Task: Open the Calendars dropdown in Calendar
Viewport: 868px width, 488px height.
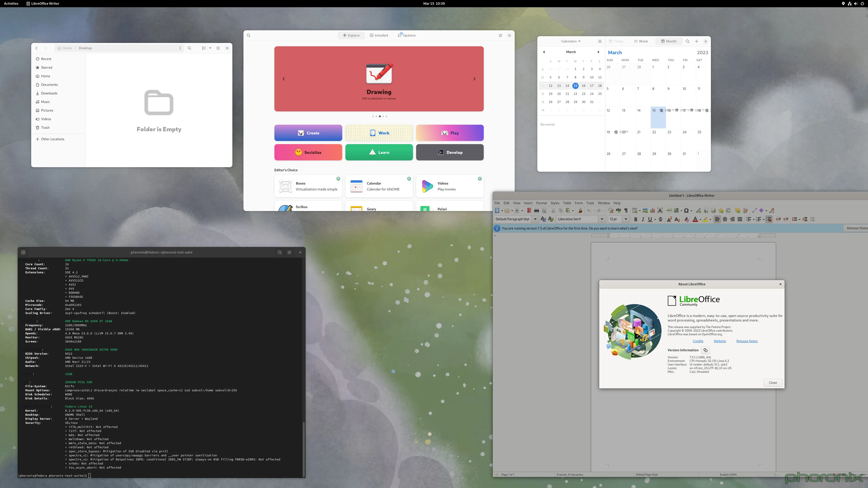Action: [571, 41]
